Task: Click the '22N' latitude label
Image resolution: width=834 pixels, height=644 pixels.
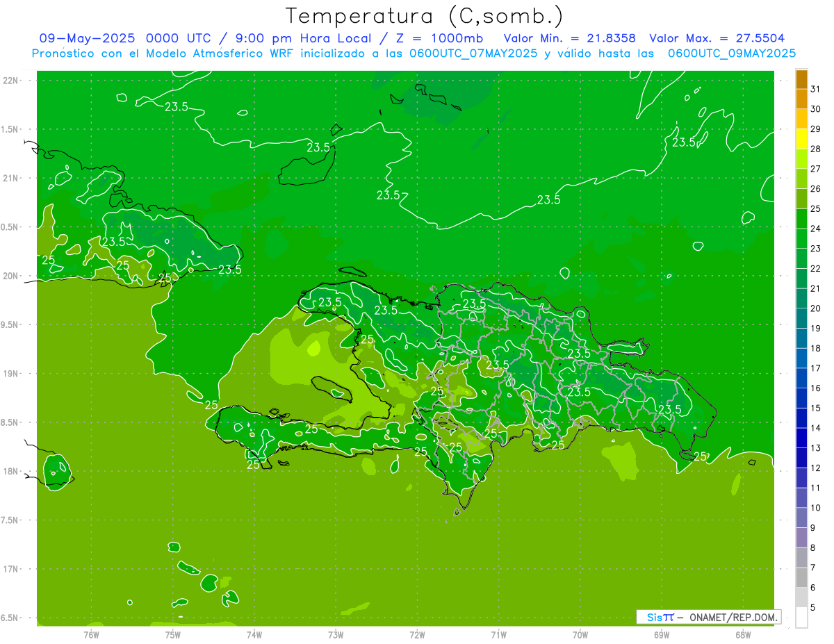Action: click(x=10, y=81)
